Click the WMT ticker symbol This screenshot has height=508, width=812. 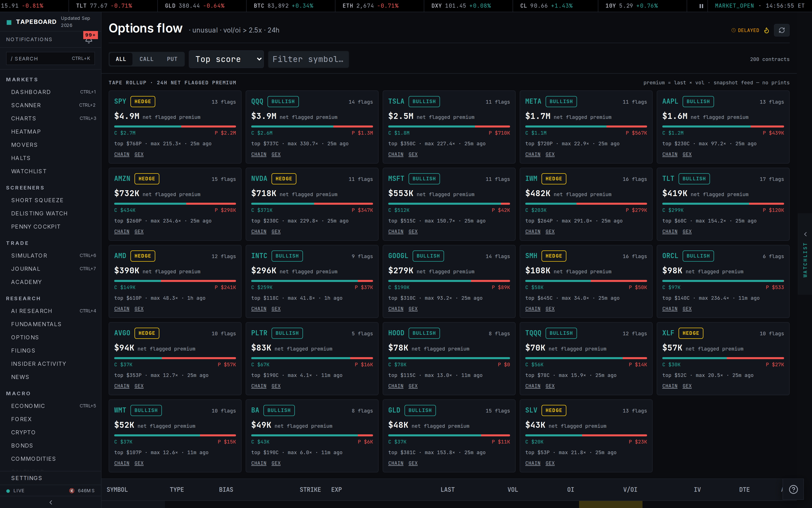tap(120, 410)
